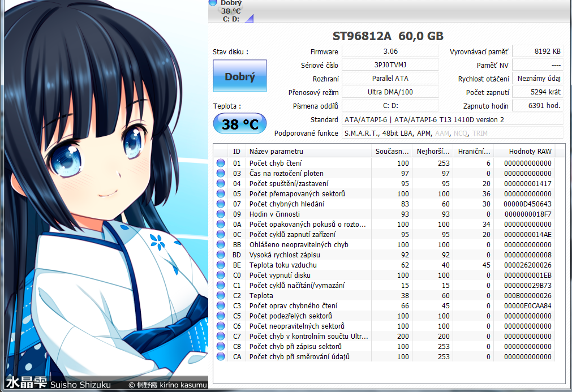Click the 38 °C temperature button

pos(240,124)
